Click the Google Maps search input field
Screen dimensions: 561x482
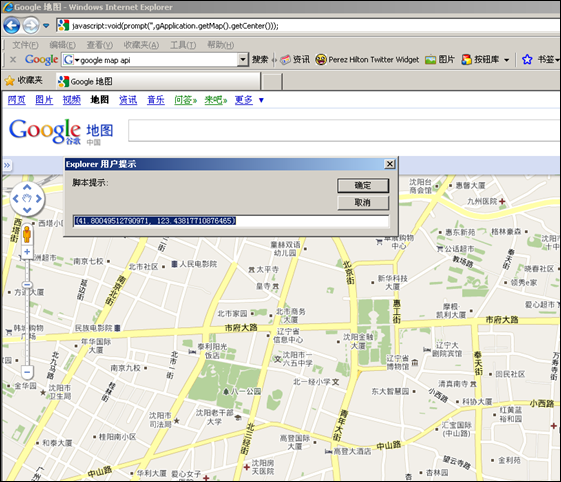344,131
